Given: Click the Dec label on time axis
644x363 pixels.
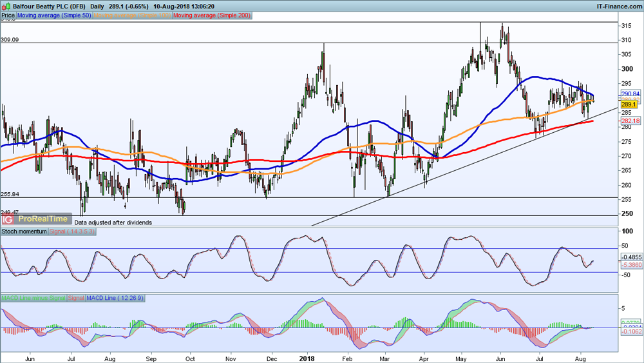Looking at the screenshot, I should (272, 359).
